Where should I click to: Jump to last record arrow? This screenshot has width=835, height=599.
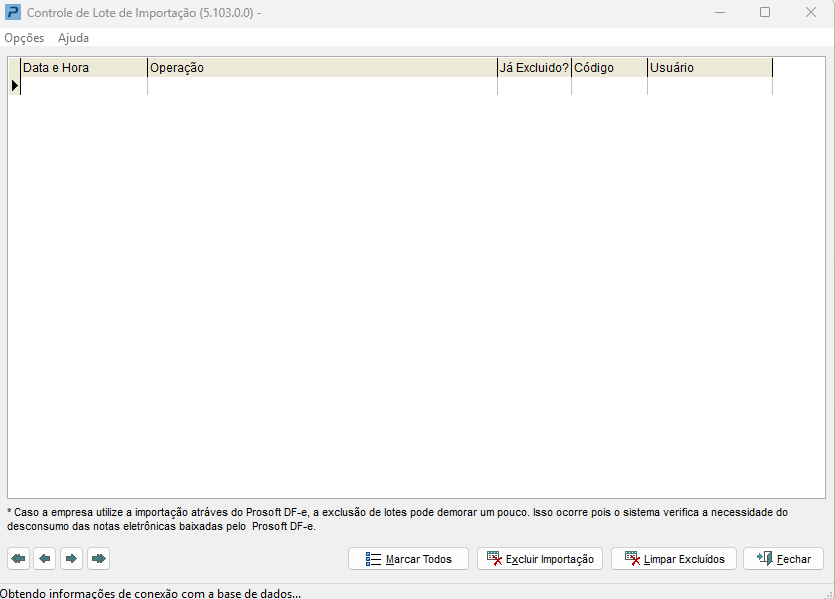click(99, 559)
